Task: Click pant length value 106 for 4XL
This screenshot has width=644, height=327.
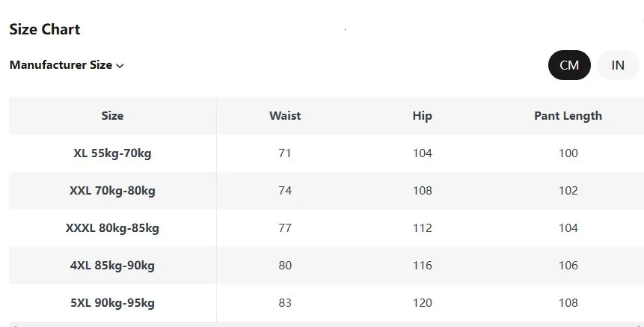Action: [x=568, y=266]
